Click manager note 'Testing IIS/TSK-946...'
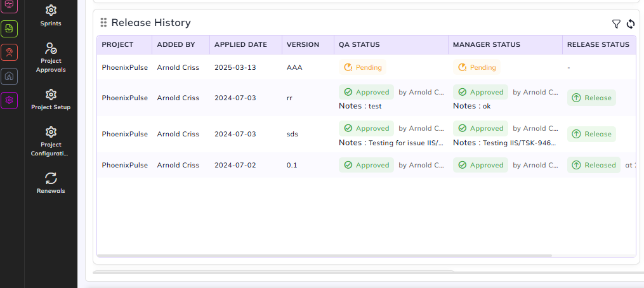Viewport: 644px width, 288px height. (520, 143)
